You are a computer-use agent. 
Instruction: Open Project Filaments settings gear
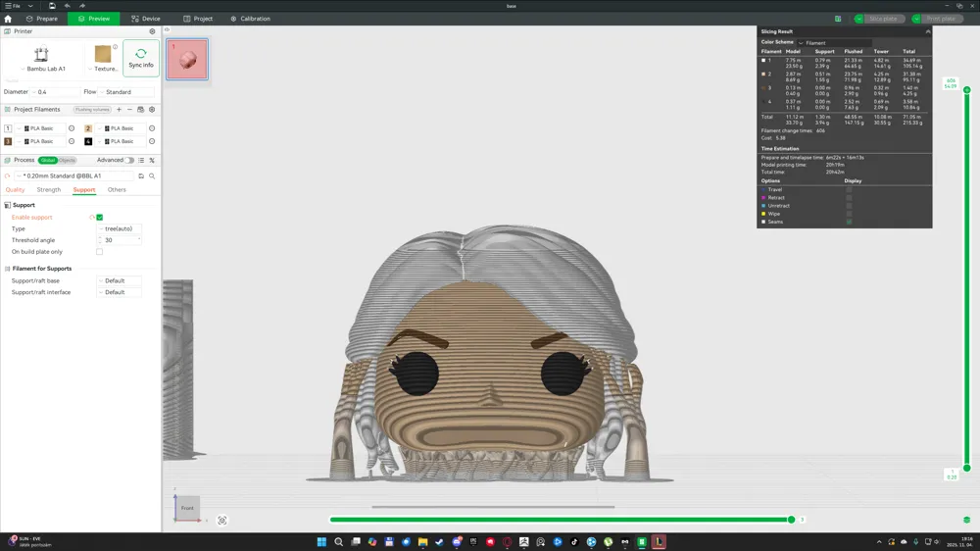[x=152, y=110]
